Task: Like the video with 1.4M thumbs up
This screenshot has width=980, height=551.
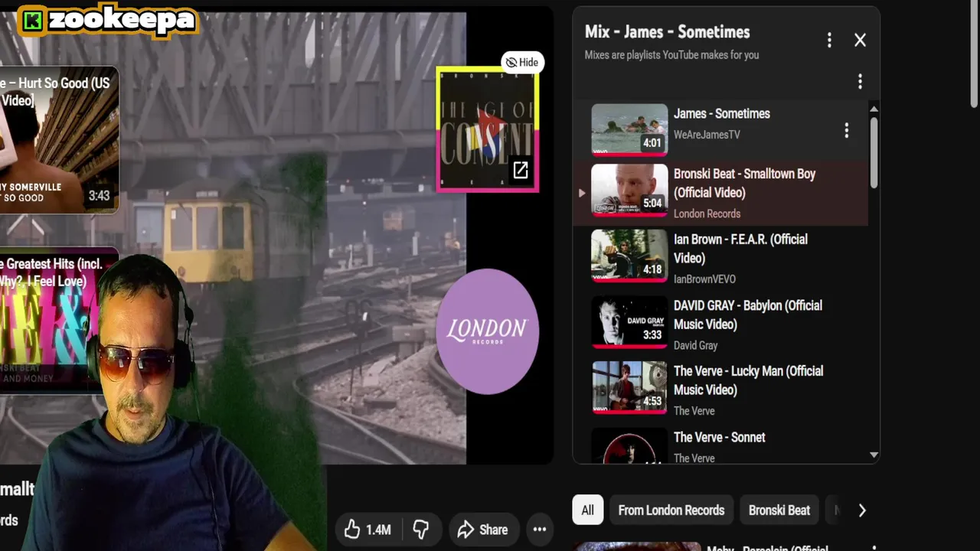Action: coord(368,530)
